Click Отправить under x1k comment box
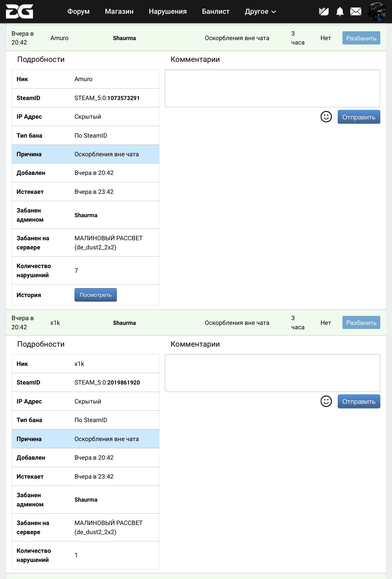 (359, 402)
